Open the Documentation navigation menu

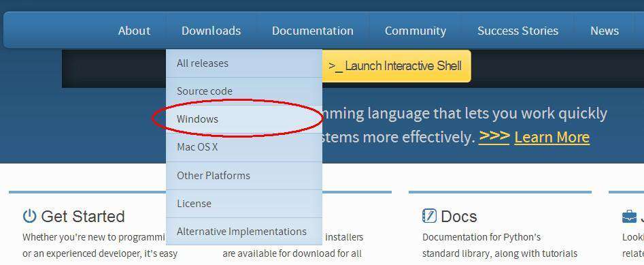point(313,31)
